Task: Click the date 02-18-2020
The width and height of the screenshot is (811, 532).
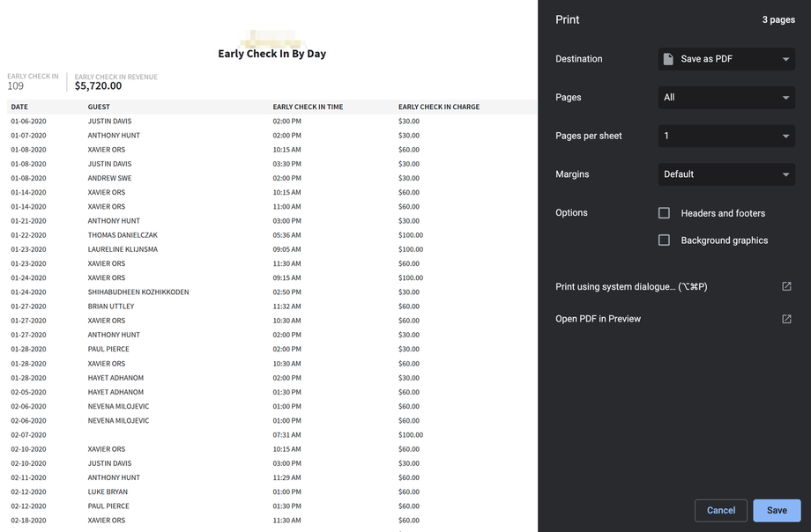Action: click(x=28, y=521)
